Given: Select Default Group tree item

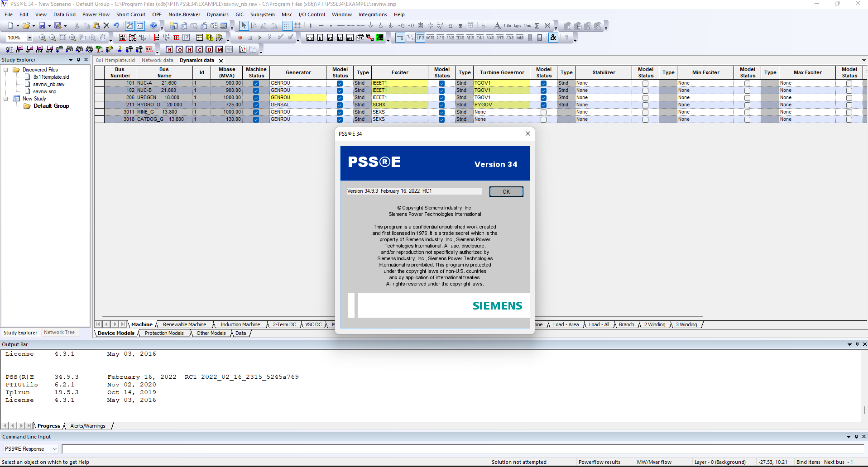Looking at the screenshot, I should [x=51, y=106].
